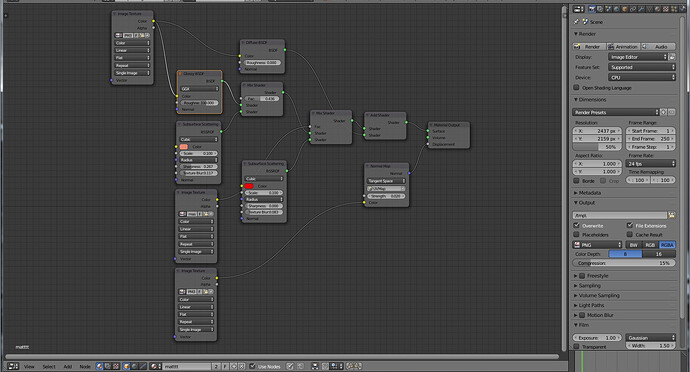
Task: Select the compositing nodes tree type icon
Action: point(108,366)
